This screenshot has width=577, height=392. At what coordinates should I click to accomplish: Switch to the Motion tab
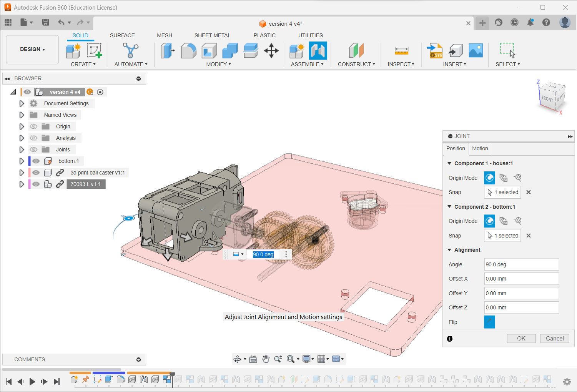tap(480, 148)
